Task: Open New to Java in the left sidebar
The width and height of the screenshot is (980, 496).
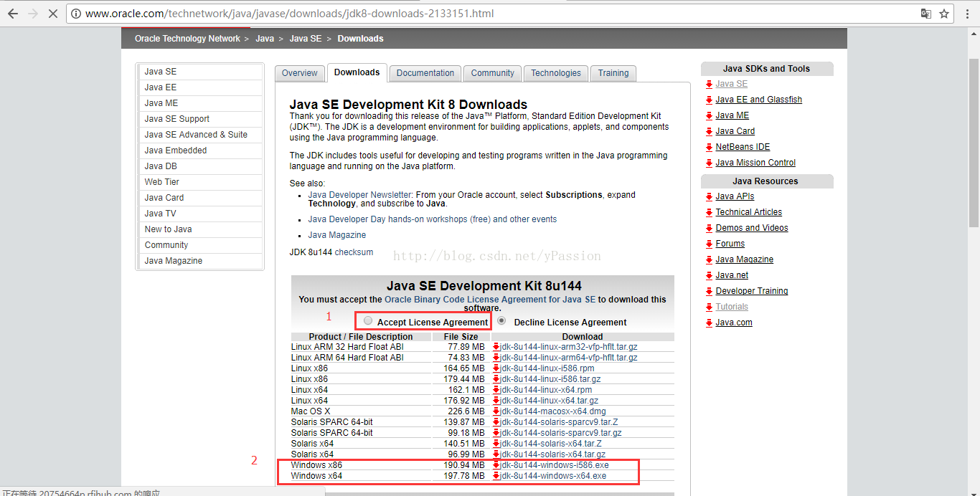Action: (x=200, y=229)
